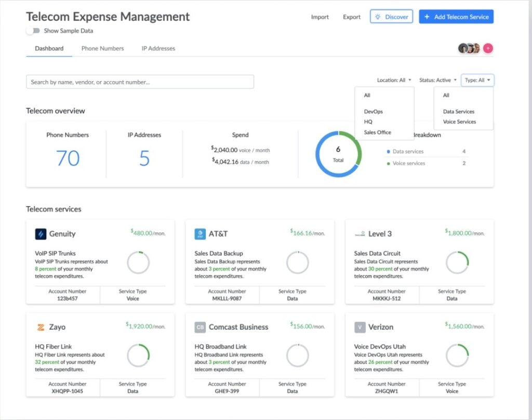532x420 pixels.
Task: Open the Sales Data Circuit service title
Action: click(x=377, y=253)
